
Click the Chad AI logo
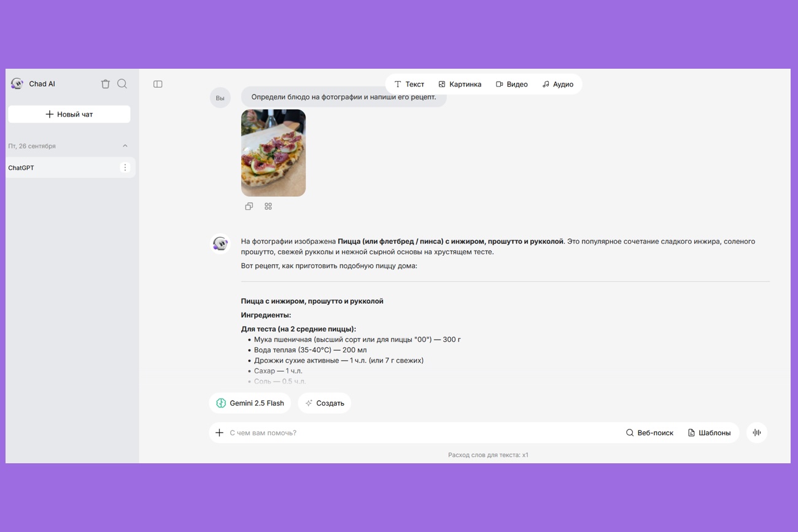(17, 84)
